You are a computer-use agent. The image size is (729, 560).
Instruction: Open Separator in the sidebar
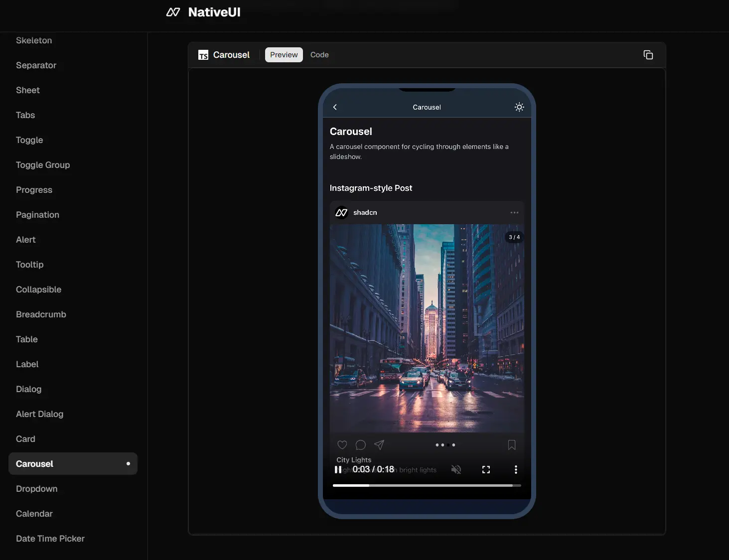pyautogui.click(x=36, y=65)
